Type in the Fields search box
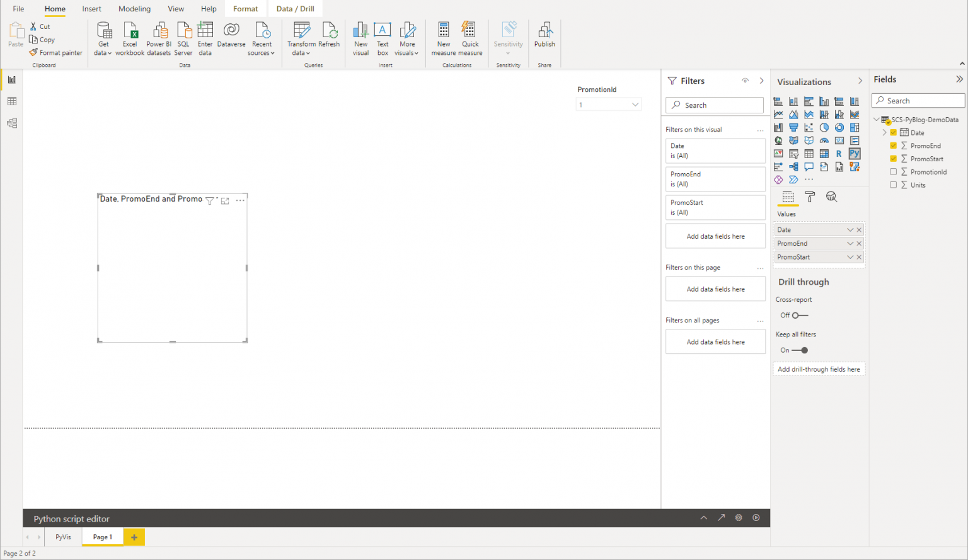The image size is (968, 560). [x=918, y=100]
